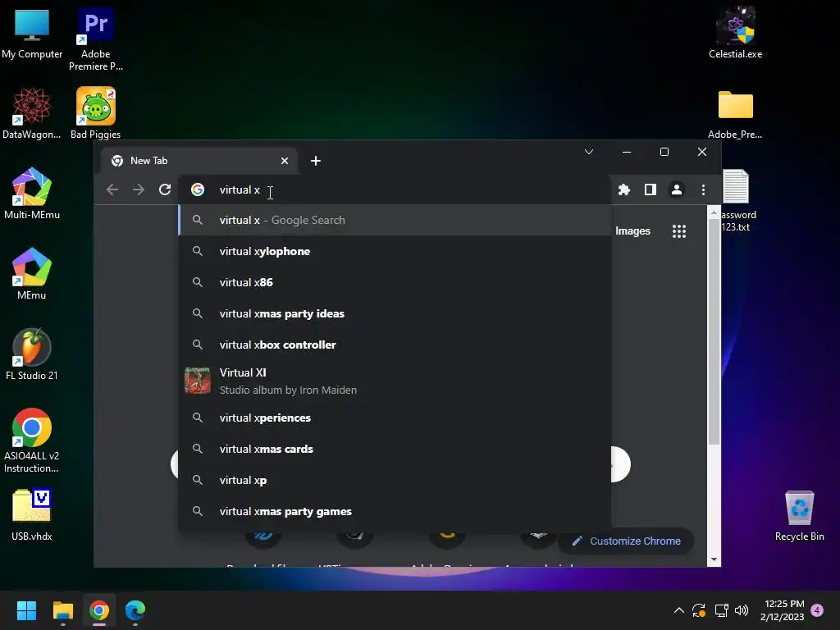The height and width of the screenshot is (630, 840).
Task: Click the Virtual XI album thumbnail
Action: pyautogui.click(x=198, y=381)
